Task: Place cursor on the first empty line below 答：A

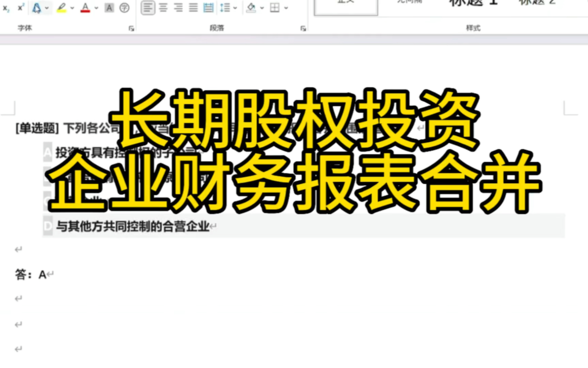Action: point(19,298)
